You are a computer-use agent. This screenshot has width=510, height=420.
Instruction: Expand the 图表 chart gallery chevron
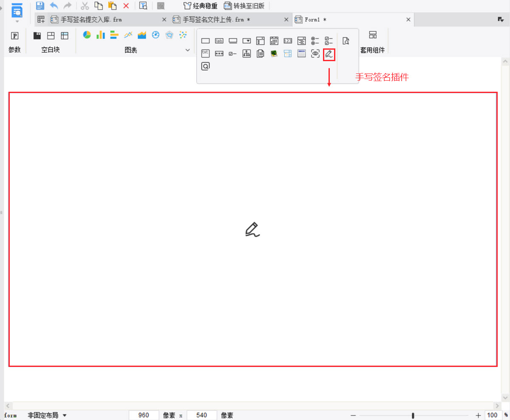(188, 50)
